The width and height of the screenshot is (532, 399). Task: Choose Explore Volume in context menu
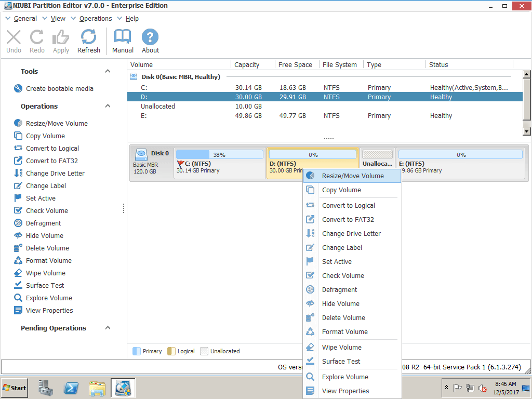click(x=352, y=377)
